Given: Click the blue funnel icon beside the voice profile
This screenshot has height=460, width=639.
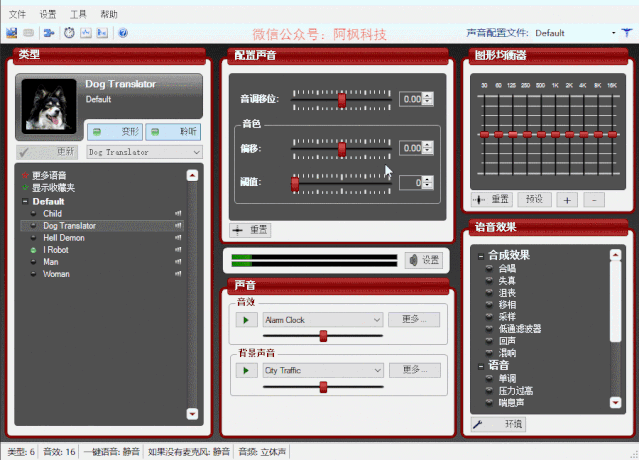Looking at the screenshot, I should [627, 33].
